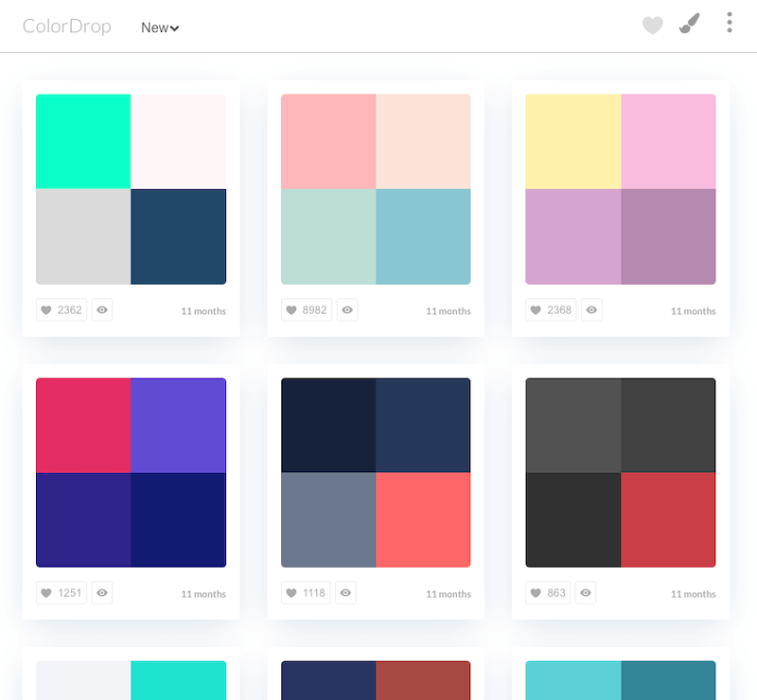Like the palette with 1118 likes

click(307, 593)
